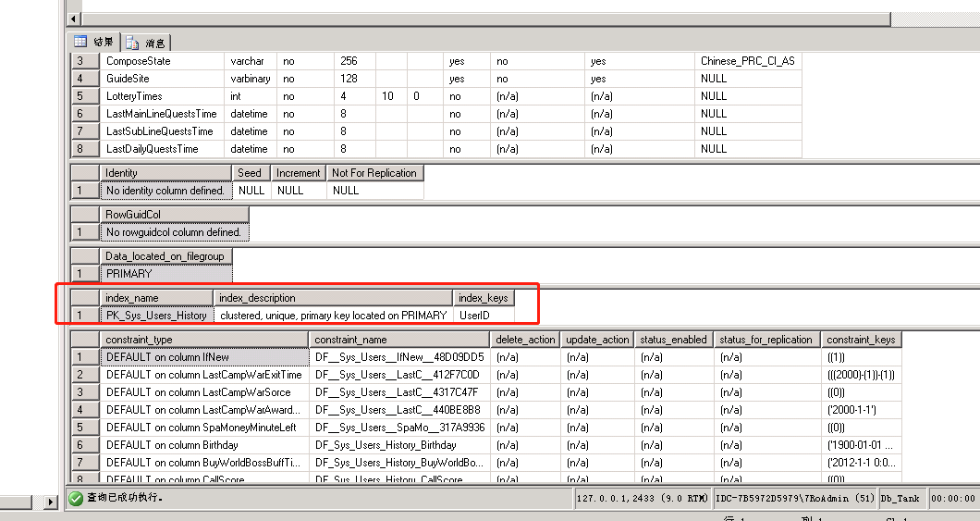The width and height of the screenshot is (980, 521).
Task: Click the ('2000-1-1') constraint key cell
Action: pyautogui.click(x=862, y=410)
